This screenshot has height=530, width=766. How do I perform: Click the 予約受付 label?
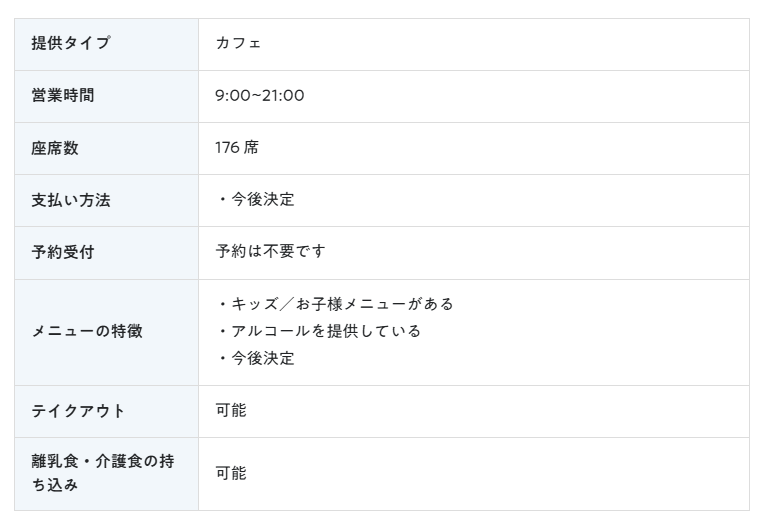[63, 253]
